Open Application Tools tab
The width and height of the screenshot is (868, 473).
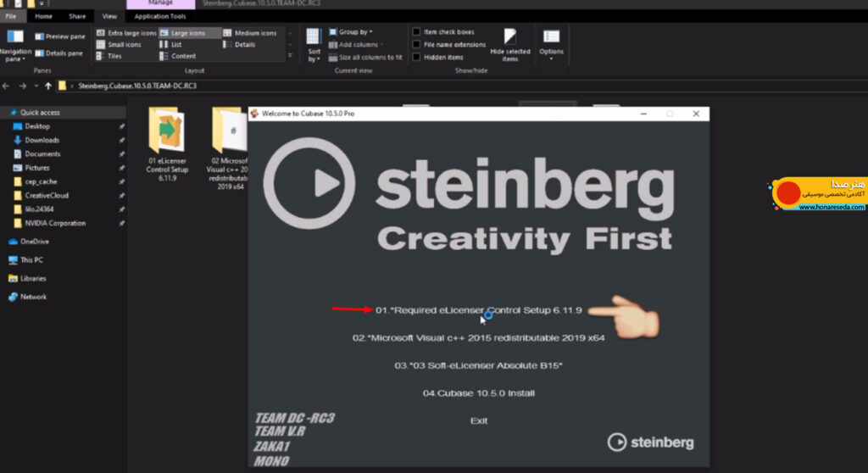tap(160, 17)
